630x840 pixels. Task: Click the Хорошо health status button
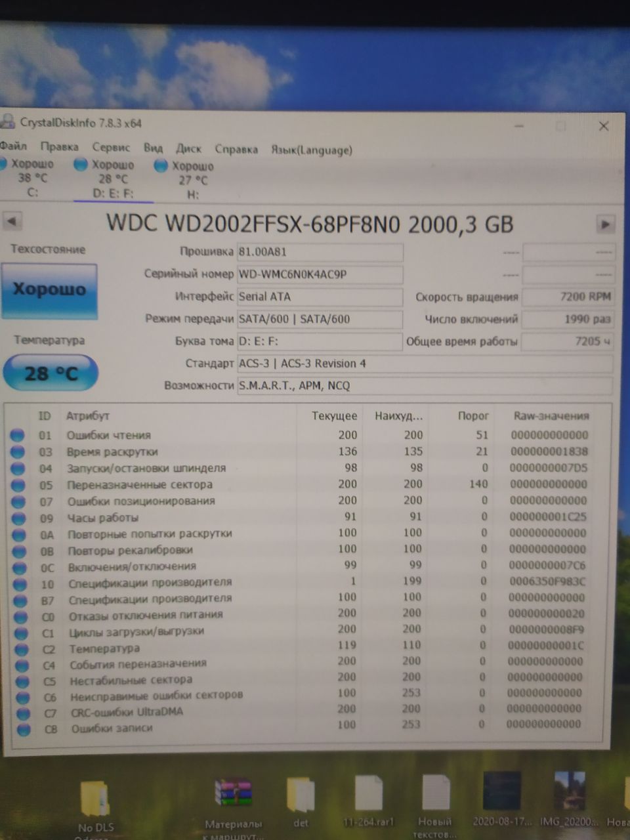pos(49,290)
